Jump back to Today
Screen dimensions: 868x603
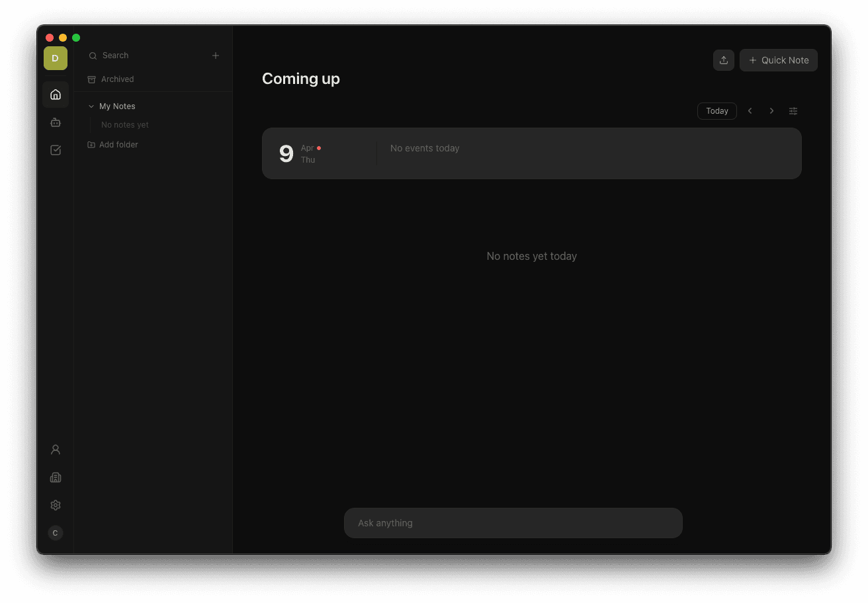click(716, 110)
